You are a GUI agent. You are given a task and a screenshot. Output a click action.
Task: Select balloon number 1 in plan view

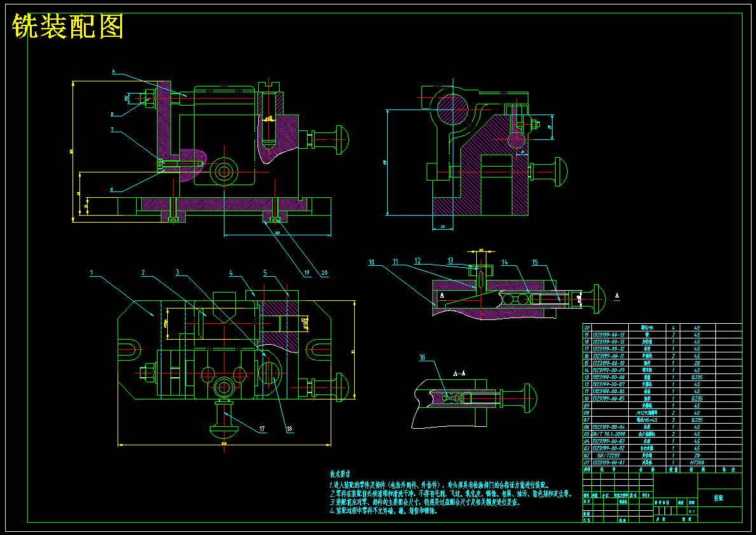92,273
